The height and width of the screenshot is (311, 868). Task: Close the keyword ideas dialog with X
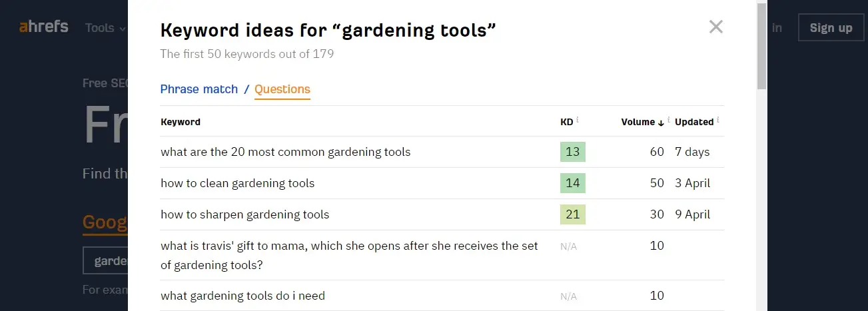tap(716, 27)
